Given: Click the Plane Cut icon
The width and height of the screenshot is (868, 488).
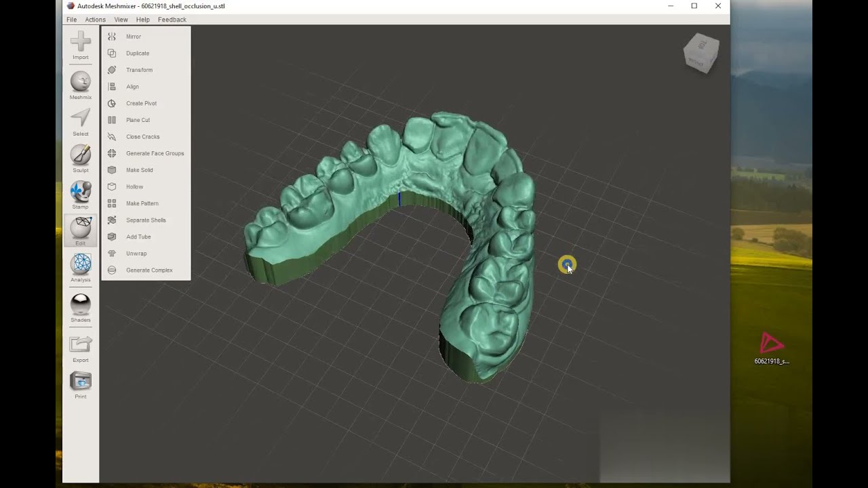Looking at the screenshot, I should click(x=112, y=120).
